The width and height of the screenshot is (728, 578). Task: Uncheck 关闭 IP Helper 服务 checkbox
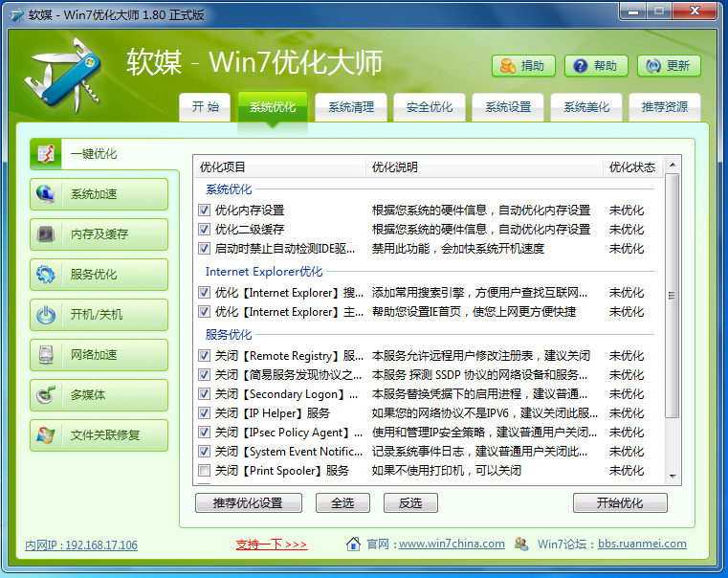(204, 413)
